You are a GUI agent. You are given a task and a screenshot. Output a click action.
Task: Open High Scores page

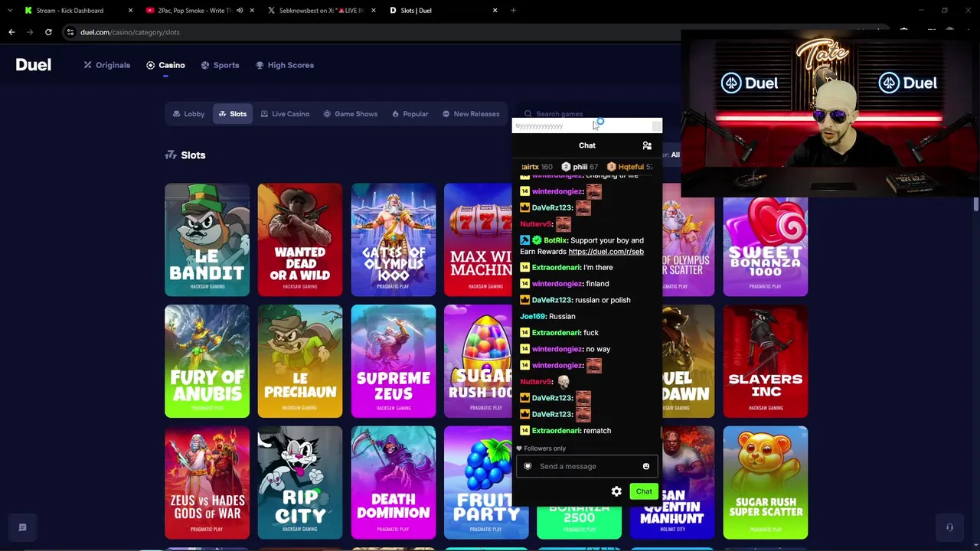click(285, 65)
